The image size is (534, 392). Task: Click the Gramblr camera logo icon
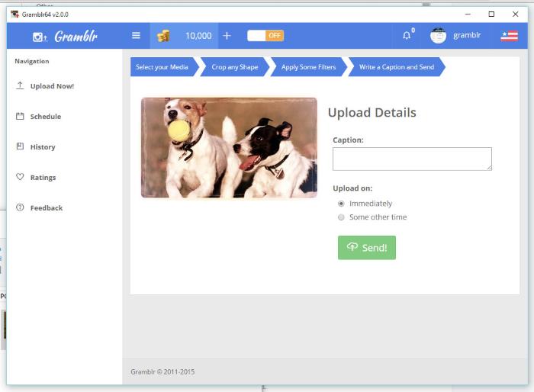pos(40,36)
